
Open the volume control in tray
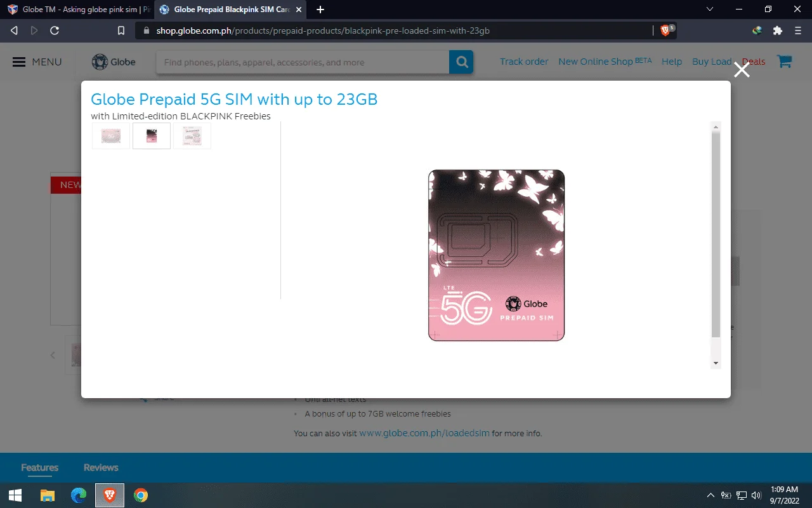coord(756,495)
